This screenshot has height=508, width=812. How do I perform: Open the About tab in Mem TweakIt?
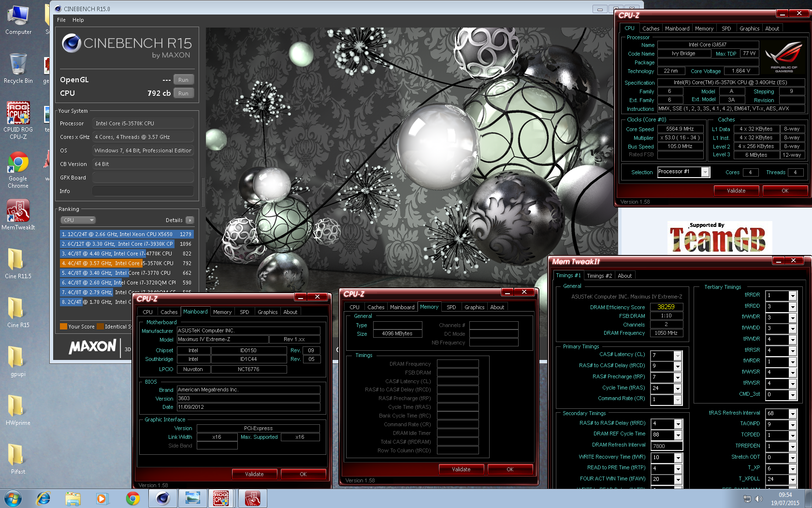tap(624, 276)
